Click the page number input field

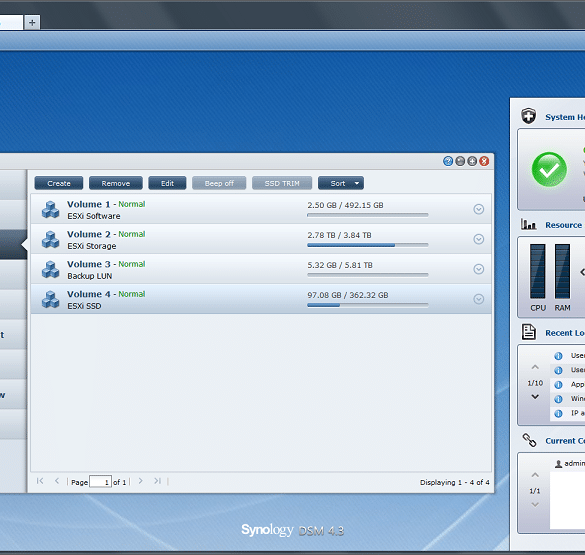coord(100,482)
